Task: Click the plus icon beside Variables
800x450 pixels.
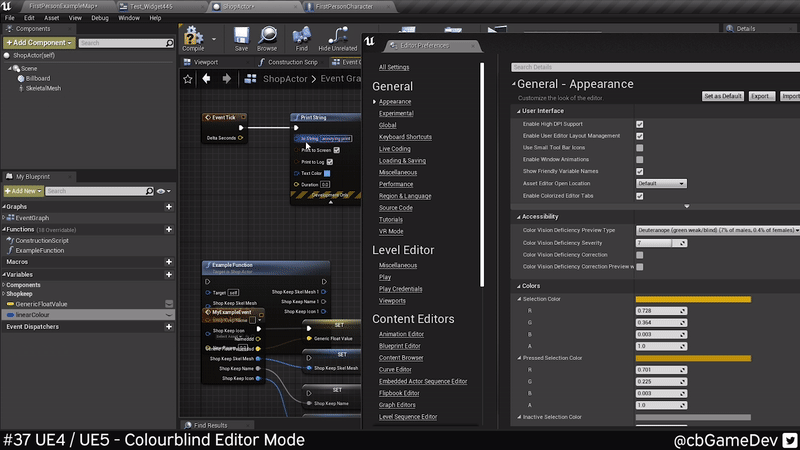Action: [x=169, y=274]
